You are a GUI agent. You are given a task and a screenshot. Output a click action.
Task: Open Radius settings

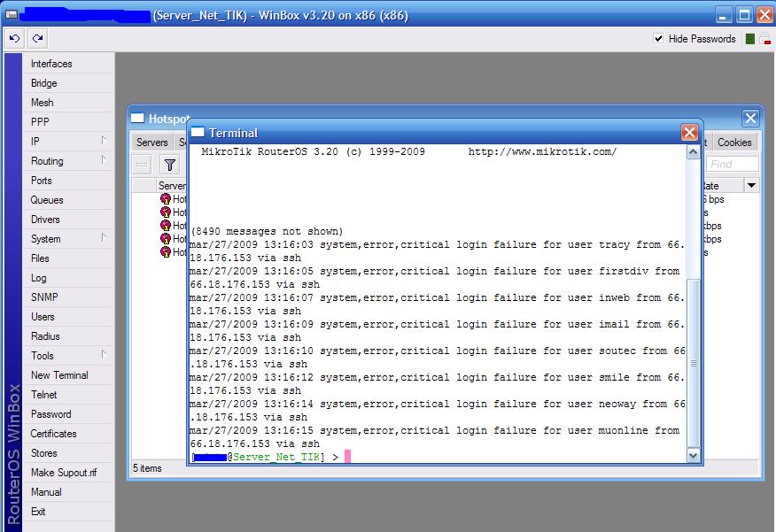(45, 336)
